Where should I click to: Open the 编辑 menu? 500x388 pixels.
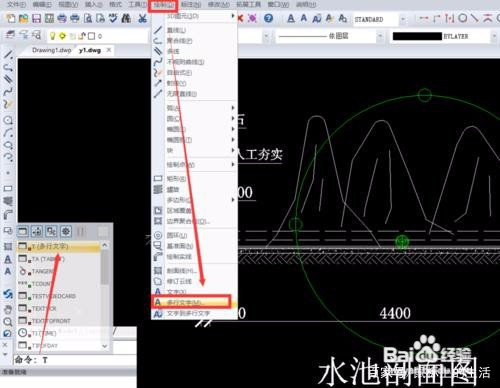[42, 4]
